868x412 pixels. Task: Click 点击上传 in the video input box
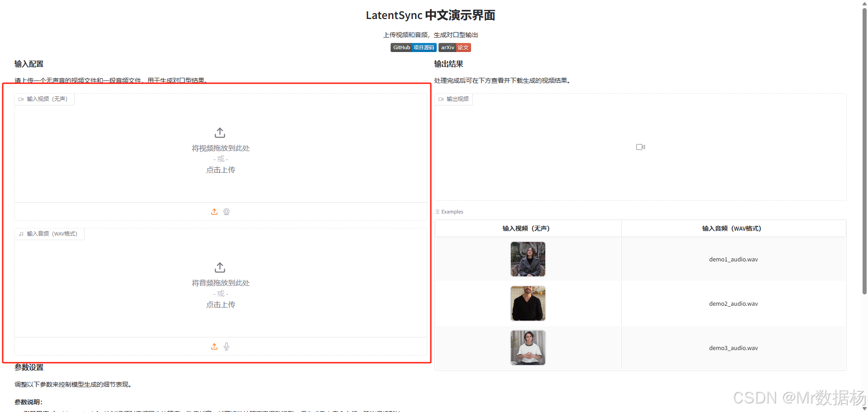pos(221,170)
